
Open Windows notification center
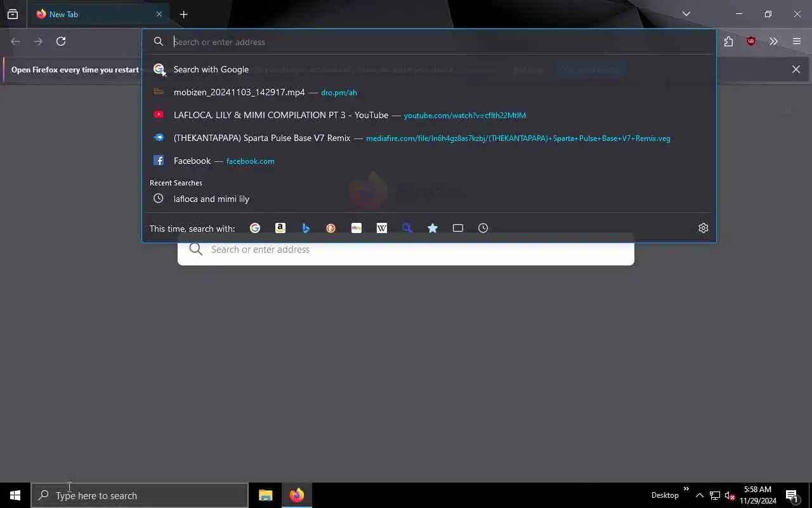792,495
